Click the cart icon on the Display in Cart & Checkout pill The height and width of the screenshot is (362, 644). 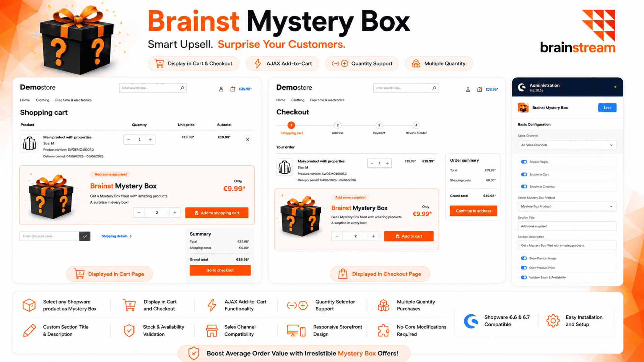pyautogui.click(x=159, y=64)
